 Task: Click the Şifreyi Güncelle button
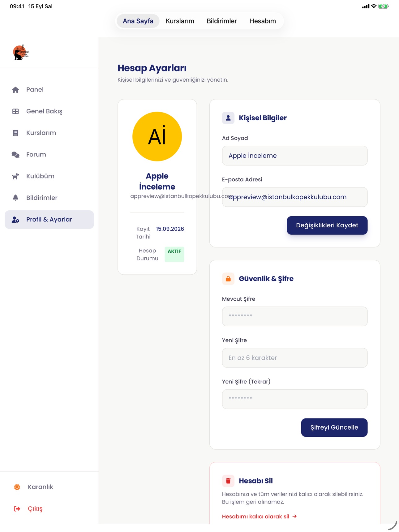pos(334,428)
